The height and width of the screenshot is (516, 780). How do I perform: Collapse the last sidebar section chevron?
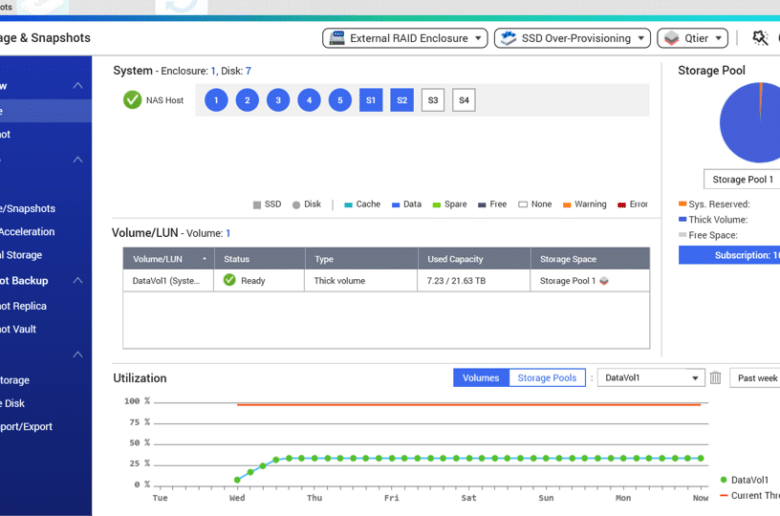point(78,355)
